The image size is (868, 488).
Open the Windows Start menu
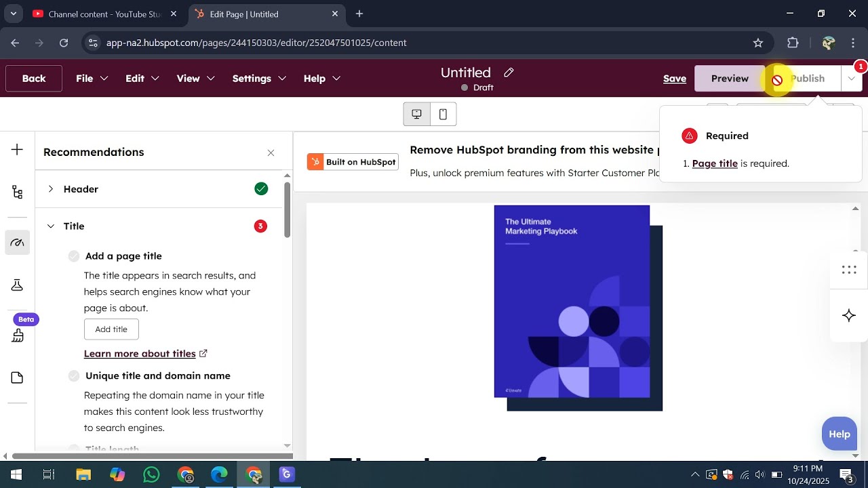tap(16, 474)
